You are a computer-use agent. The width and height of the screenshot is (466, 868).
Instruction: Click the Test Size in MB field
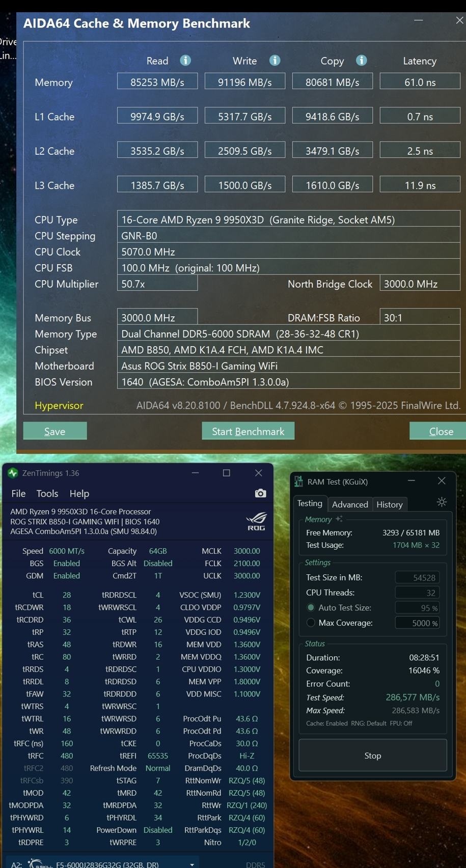tap(418, 577)
